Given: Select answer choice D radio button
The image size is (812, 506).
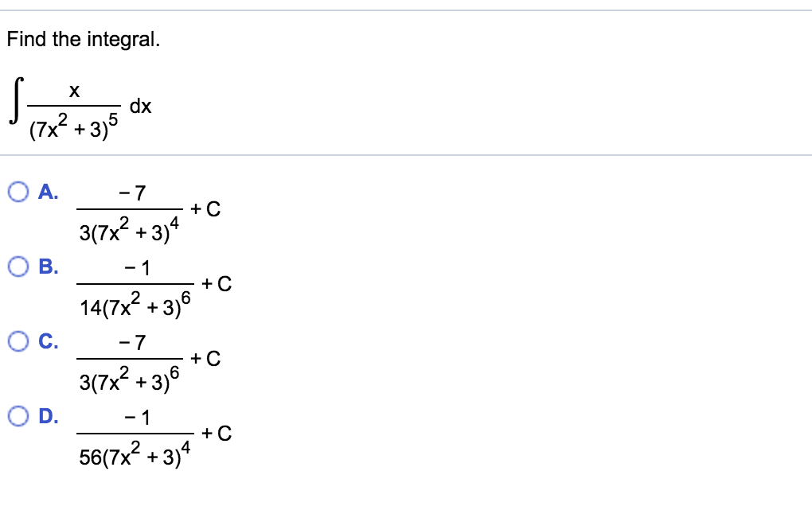Looking at the screenshot, I should coord(18,415).
